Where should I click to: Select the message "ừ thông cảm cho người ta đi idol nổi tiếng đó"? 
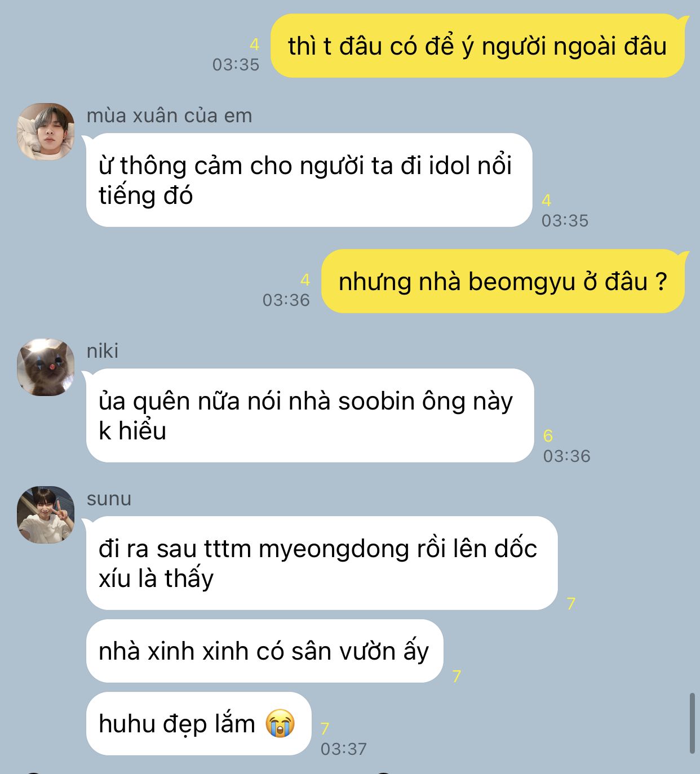point(309,180)
